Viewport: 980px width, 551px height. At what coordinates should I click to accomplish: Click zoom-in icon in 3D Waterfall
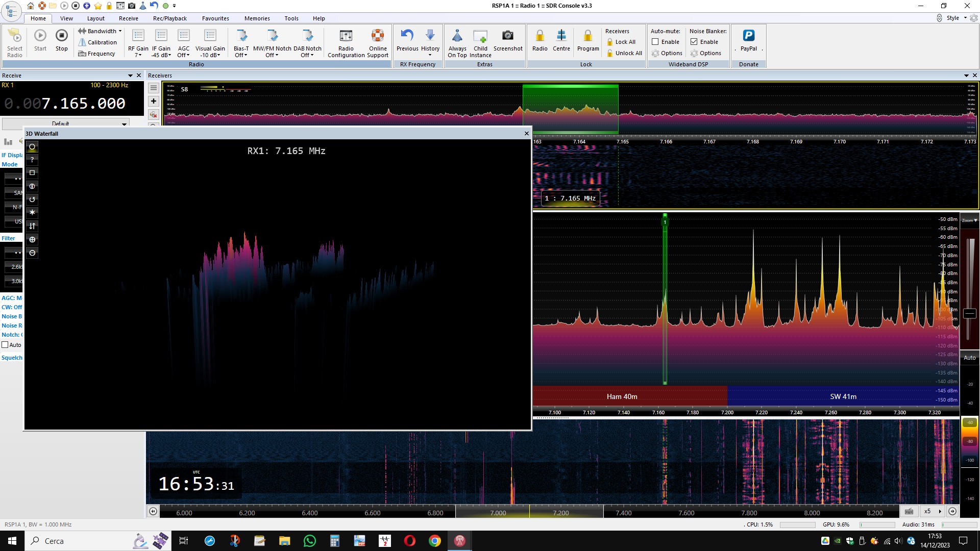(32, 240)
